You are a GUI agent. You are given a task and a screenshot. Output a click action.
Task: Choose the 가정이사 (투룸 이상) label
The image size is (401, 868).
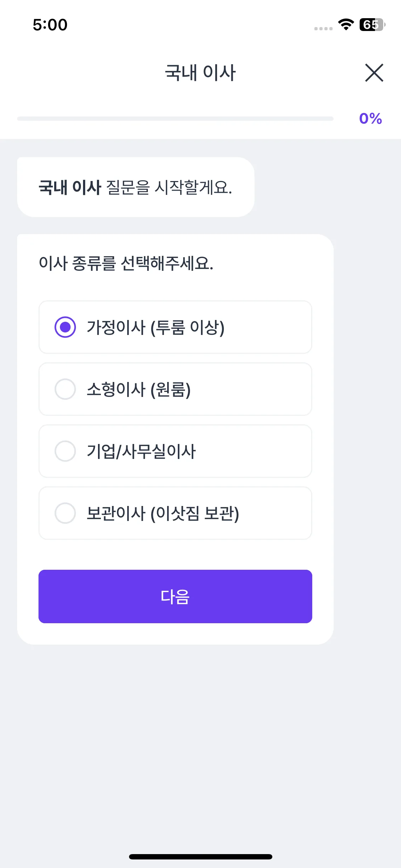155,327
